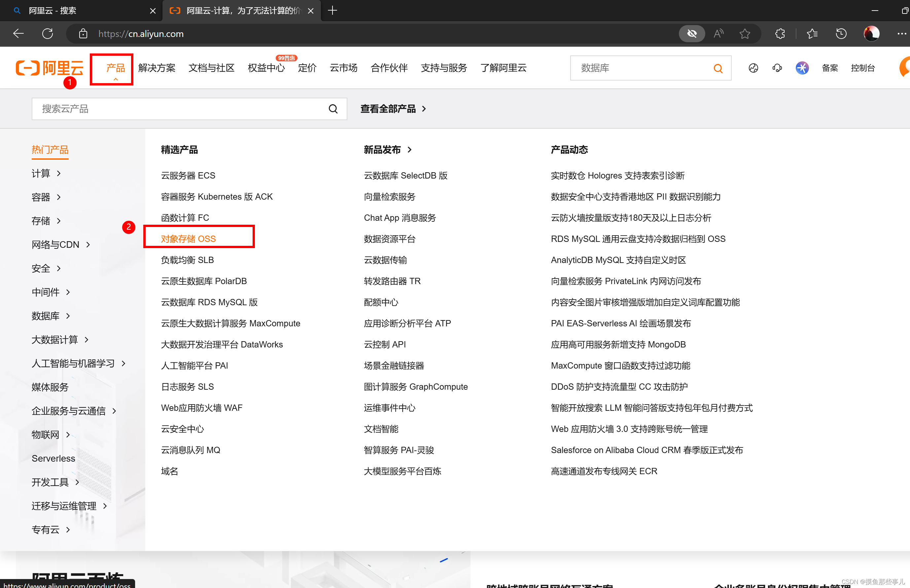Open 云服务器 ECS product

click(188, 175)
